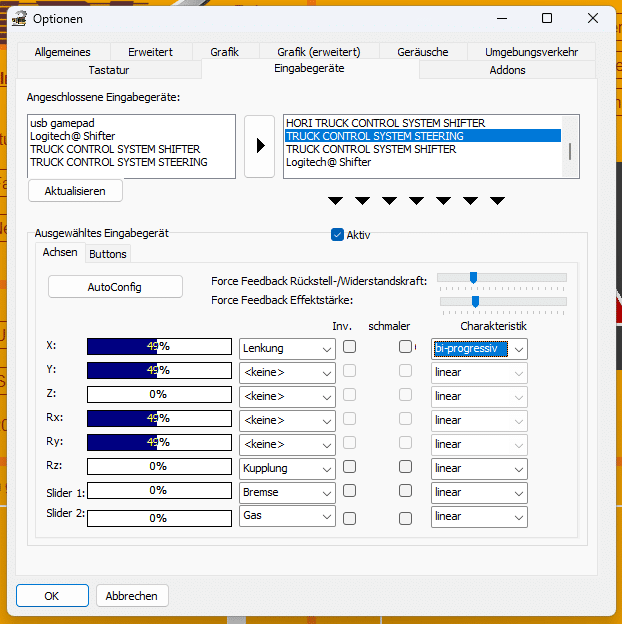Click the app icon in title bar
Viewport: 622px width, 624px height.
tap(18, 18)
